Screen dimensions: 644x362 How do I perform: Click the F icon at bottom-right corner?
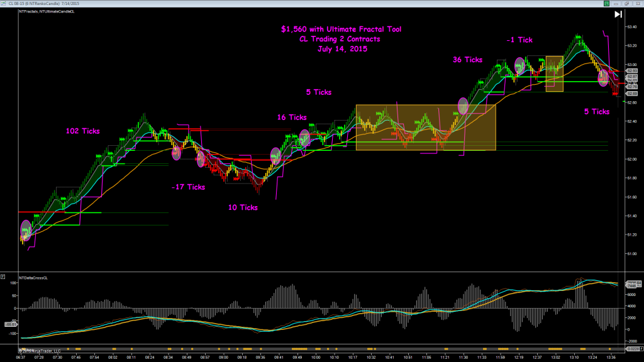[641, 349]
